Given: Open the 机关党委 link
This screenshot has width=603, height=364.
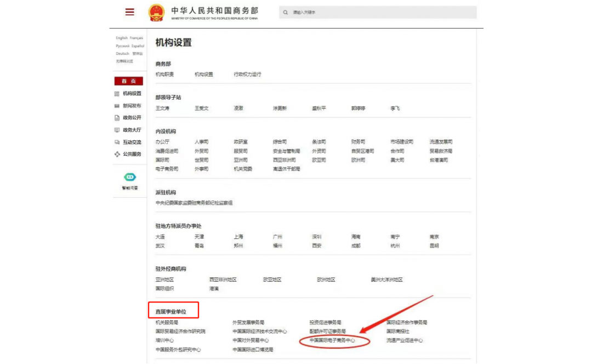Looking at the screenshot, I should pyautogui.click(x=243, y=169).
